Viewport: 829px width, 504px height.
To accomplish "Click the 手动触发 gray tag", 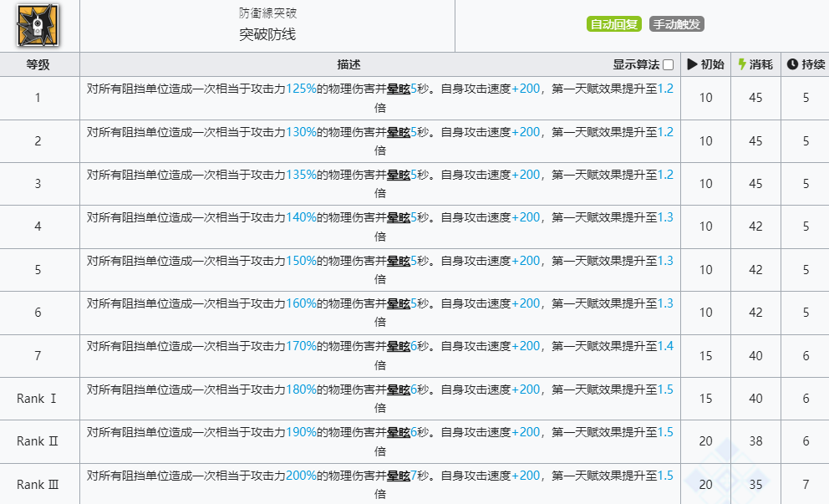I will tap(677, 24).
